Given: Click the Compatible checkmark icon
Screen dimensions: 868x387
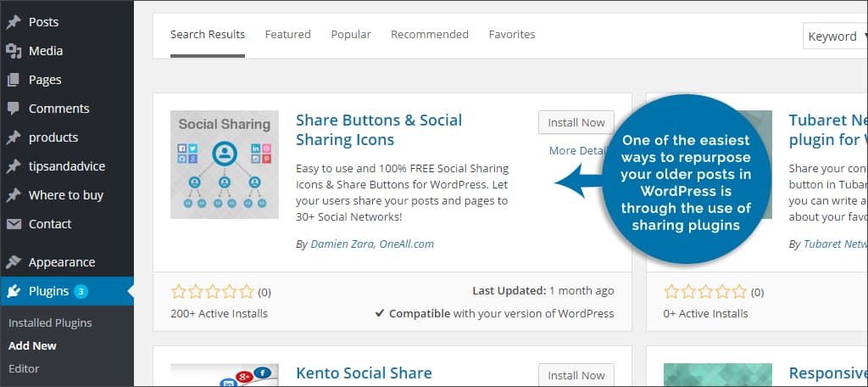Looking at the screenshot, I should (380, 313).
